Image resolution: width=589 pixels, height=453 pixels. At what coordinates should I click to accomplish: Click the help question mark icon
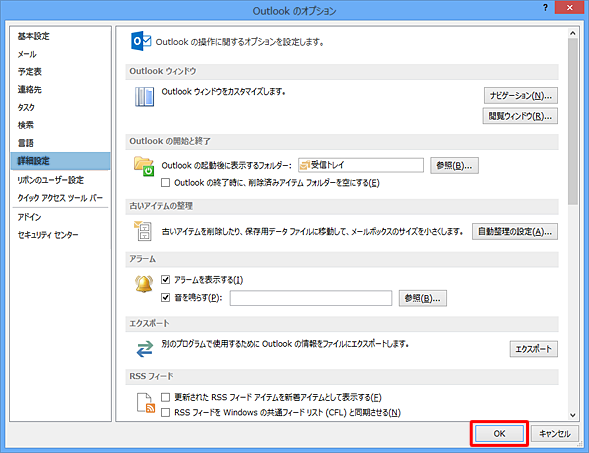point(545,8)
